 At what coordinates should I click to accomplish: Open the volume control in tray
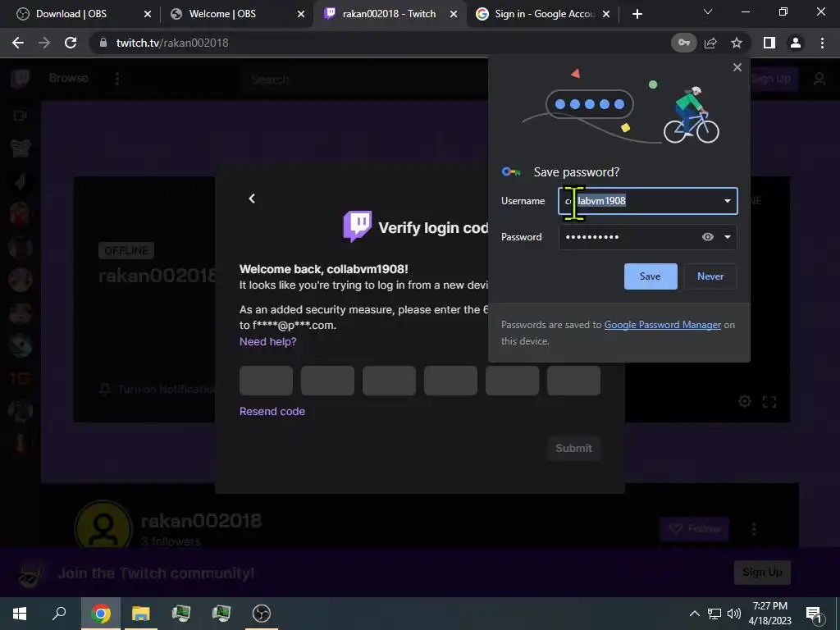[734, 614]
